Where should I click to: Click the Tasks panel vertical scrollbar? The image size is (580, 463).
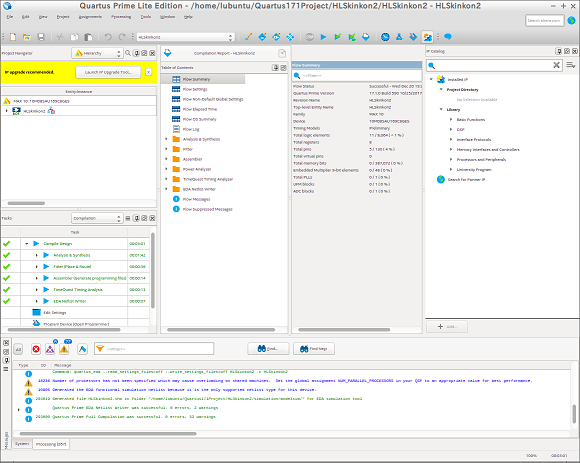click(x=153, y=270)
